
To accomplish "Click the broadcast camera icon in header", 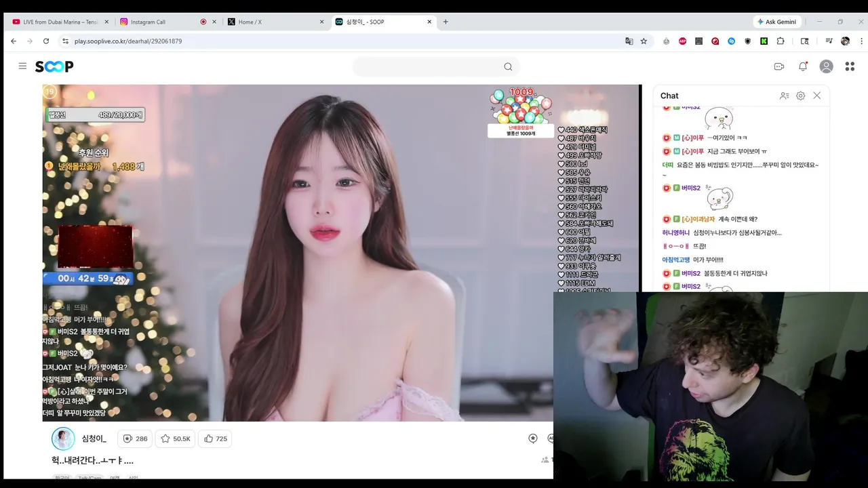I will click(779, 66).
